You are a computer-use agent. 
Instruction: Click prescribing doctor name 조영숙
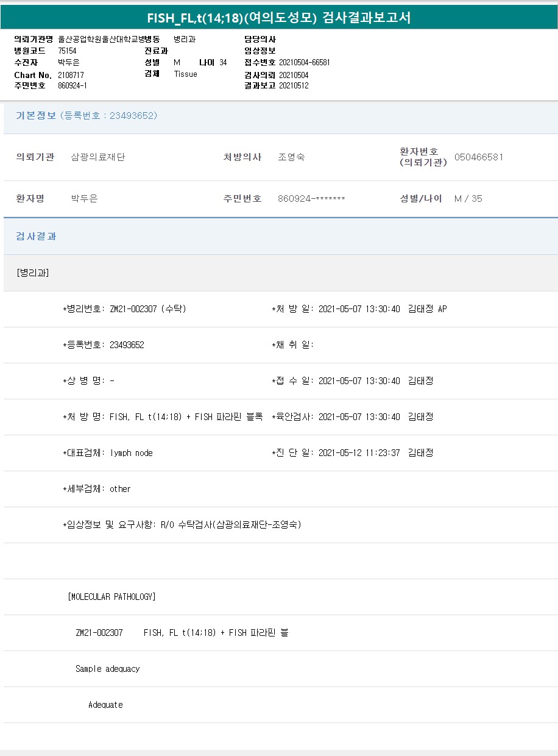[291, 157]
